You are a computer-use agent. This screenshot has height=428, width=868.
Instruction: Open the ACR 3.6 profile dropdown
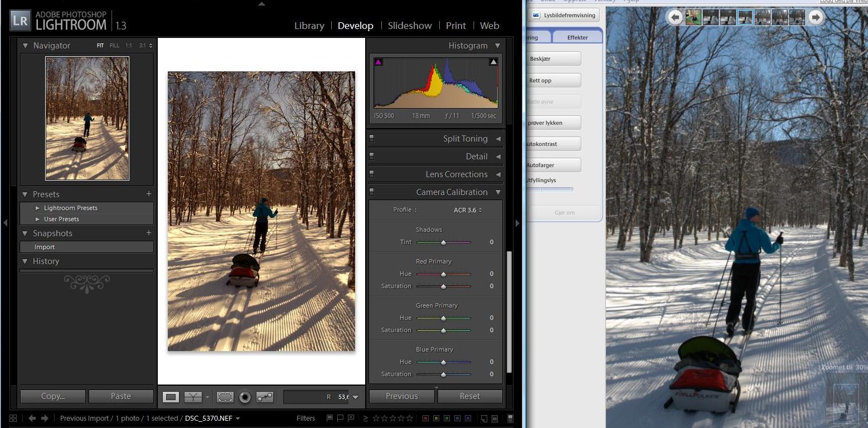468,210
